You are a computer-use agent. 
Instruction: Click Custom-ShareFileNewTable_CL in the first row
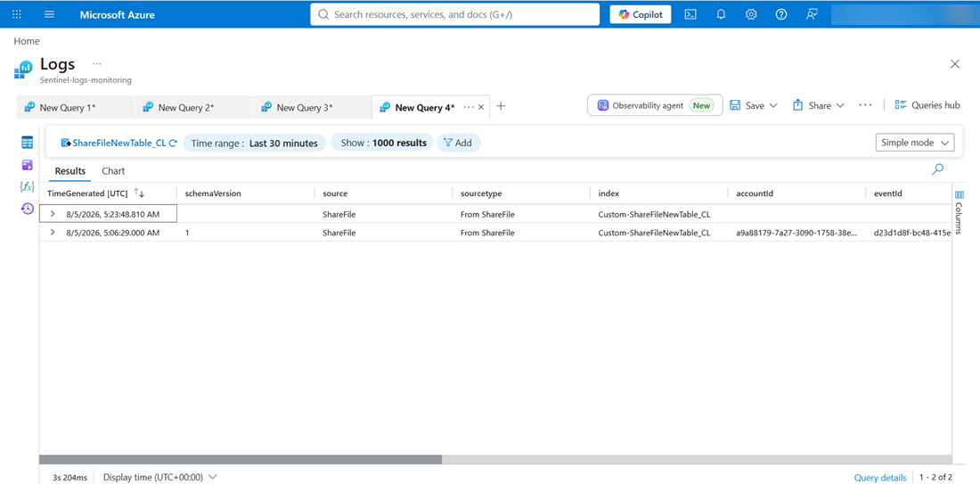click(x=654, y=215)
